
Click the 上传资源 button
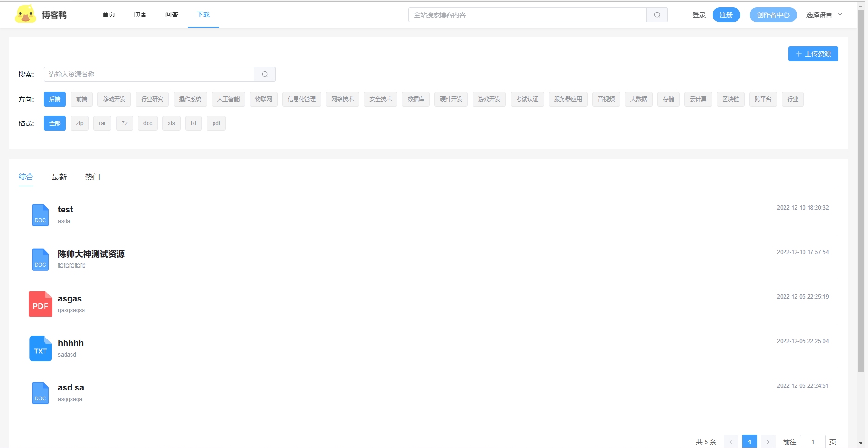tap(813, 54)
